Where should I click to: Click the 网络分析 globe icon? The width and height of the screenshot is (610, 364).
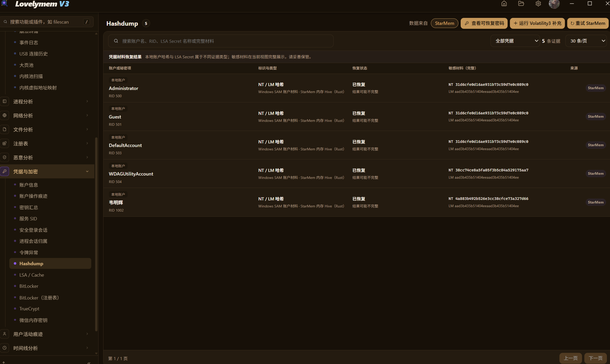point(5,115)
